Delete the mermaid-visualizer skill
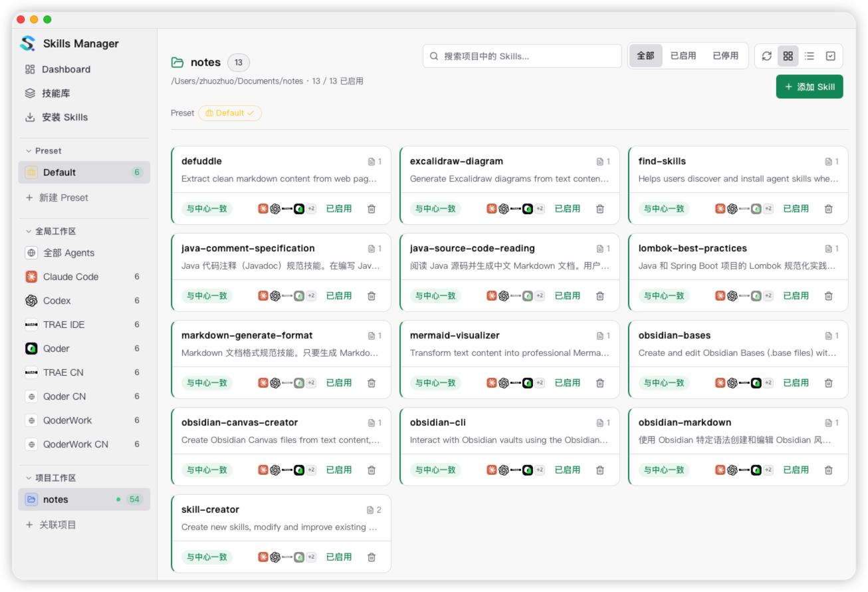The image size is (868, 592). [x=600, y=382]
